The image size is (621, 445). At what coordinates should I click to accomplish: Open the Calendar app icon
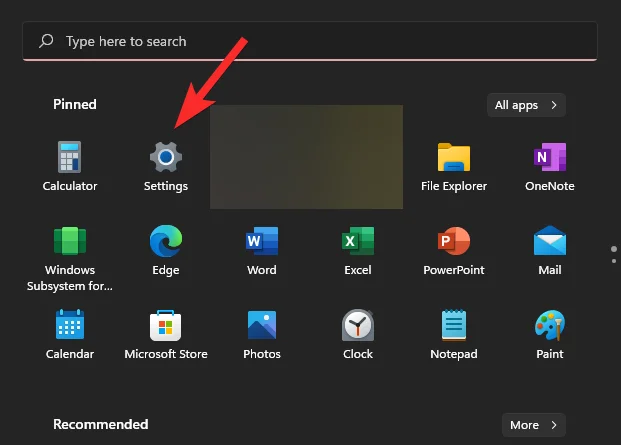[70, 325]
